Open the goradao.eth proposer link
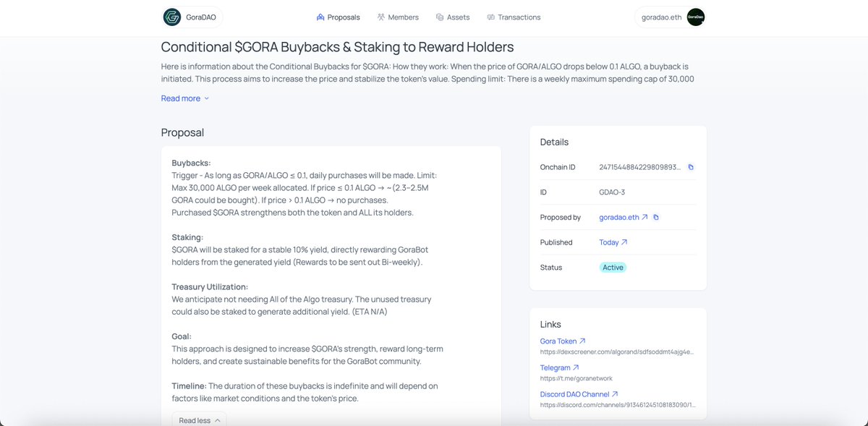 point(624,217)
